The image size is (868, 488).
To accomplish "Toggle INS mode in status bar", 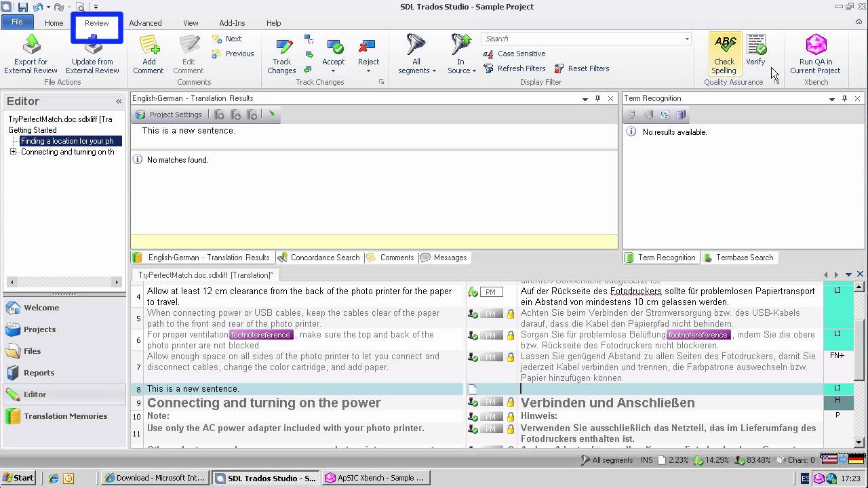I will click(x=646, y=460).
